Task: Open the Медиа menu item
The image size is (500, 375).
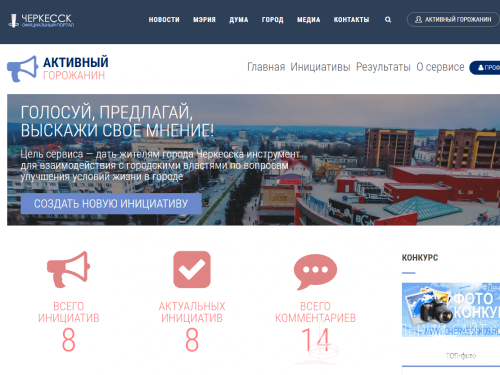Action: click(x=309, y=20)
